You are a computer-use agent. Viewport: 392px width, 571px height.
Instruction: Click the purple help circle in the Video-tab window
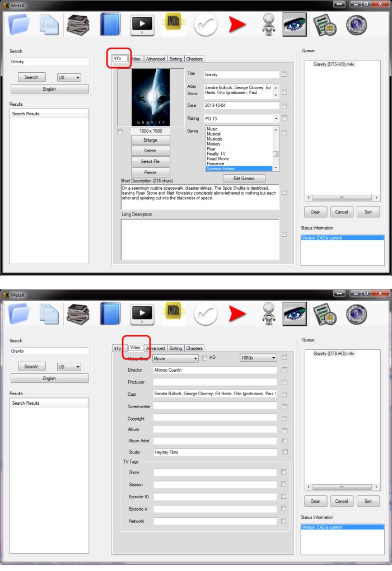click(356, 314)
